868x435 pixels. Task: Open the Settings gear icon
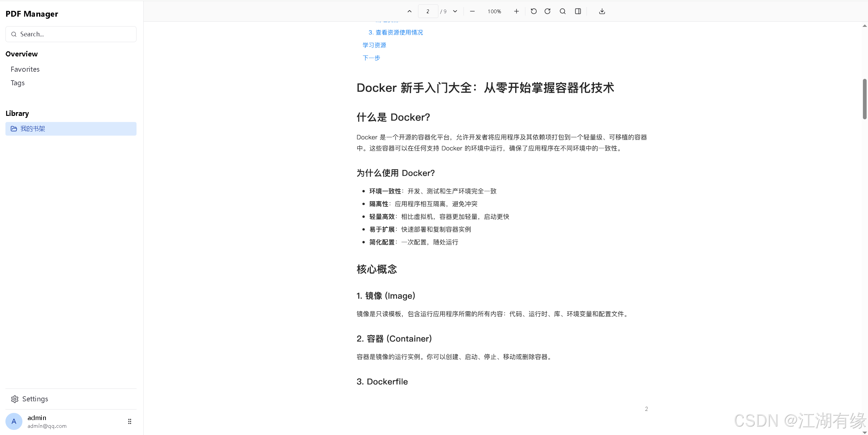(15, 399)
